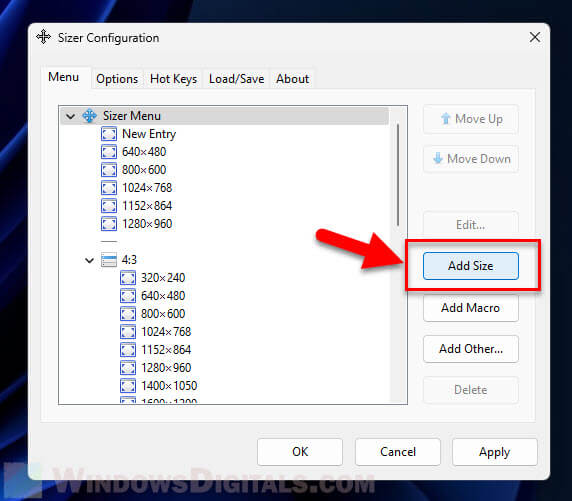Image resolution: width=572 pixels, height=501 pixels.
Task: Select the top-level 640×480 label
Action: [x=144, y=152]
